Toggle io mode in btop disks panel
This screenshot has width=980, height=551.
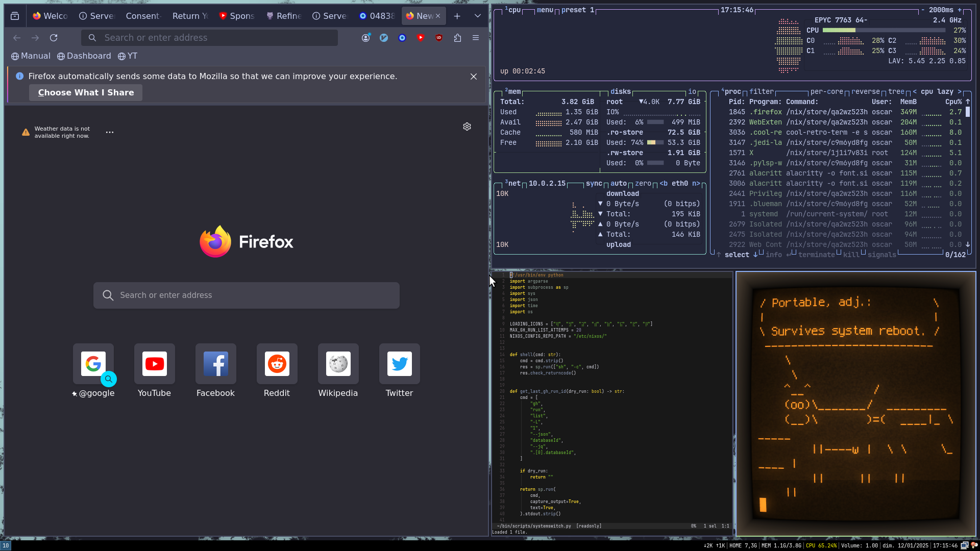(692, 92)
